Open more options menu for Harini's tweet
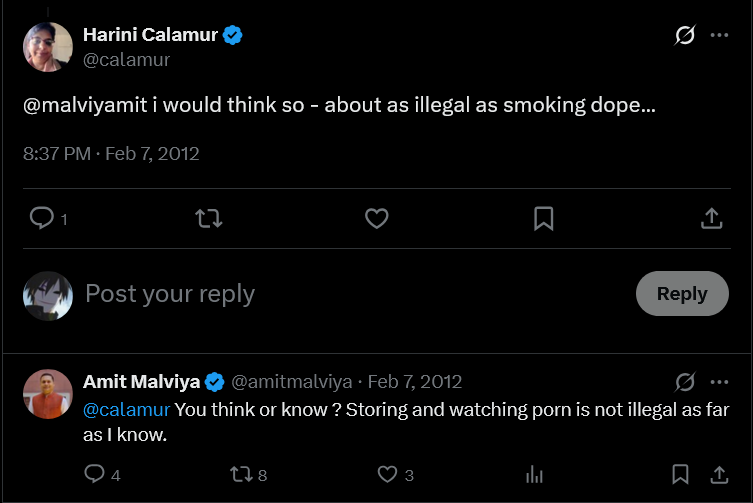Viewport: 753px width, 503px height. 719,35
